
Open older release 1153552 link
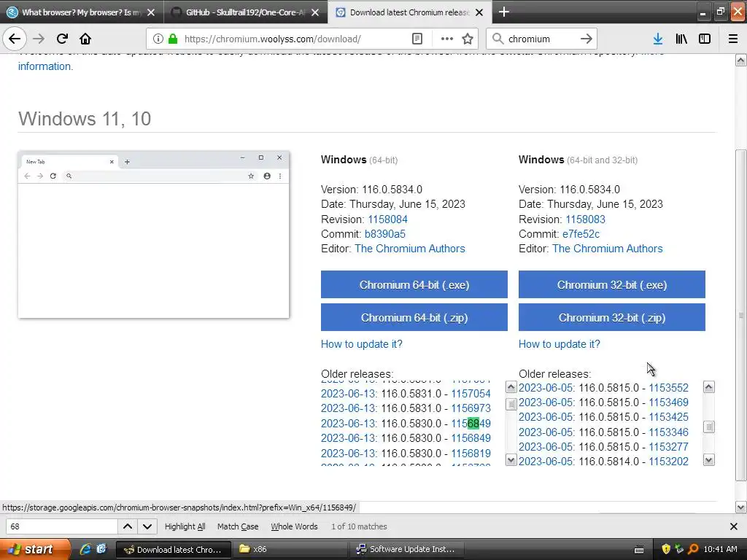click(x=668, y=388)
